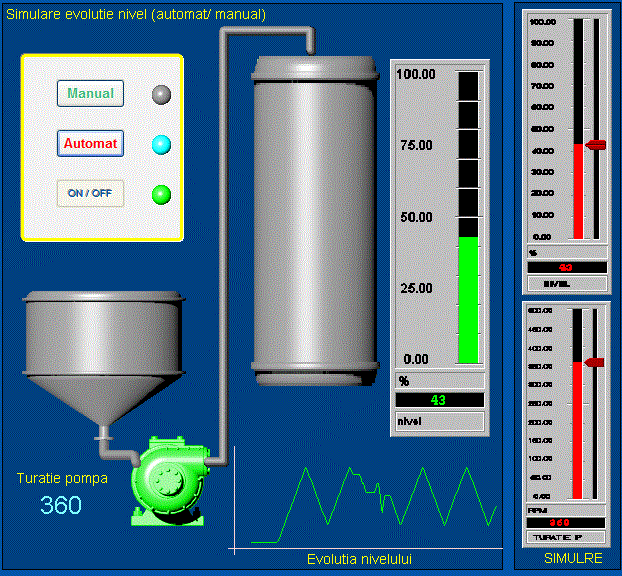Click the nivel label under the gauge
This screenshot has height=576, width=622.
click(x=439, y=422)
